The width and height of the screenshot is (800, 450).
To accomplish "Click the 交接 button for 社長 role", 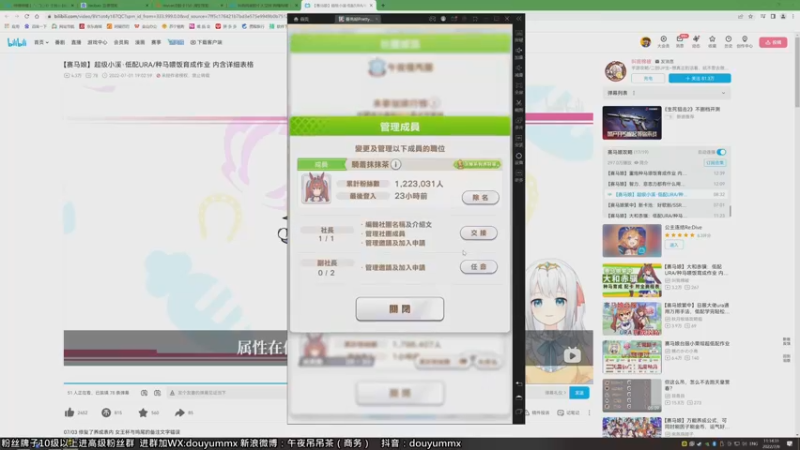I will (x=479, y=233).
